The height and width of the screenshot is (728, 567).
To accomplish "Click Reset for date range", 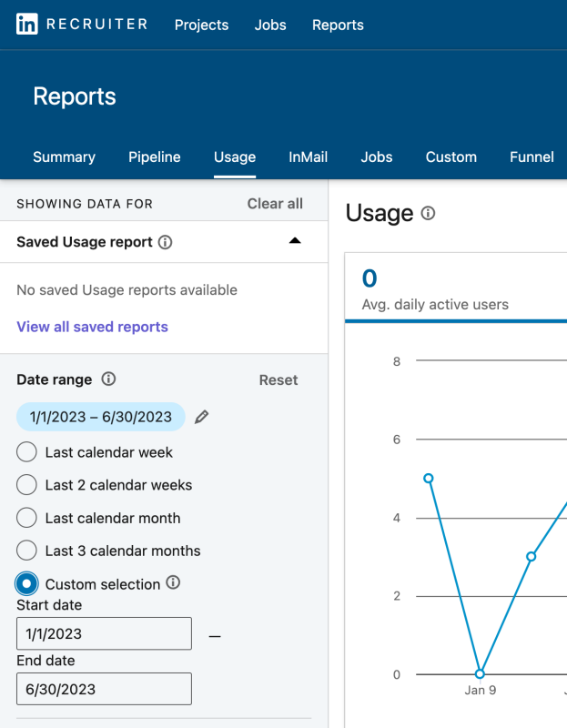I will (x=278, y=379).
